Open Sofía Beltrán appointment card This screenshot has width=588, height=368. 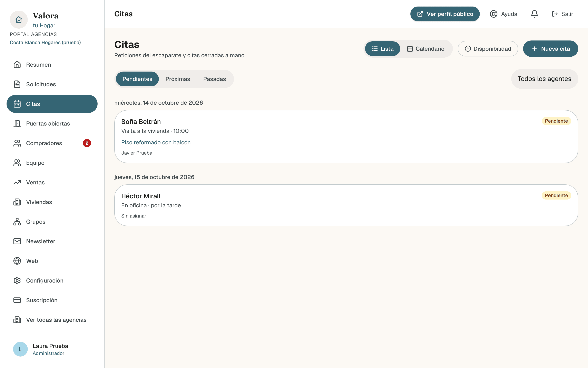click(346, 137)
